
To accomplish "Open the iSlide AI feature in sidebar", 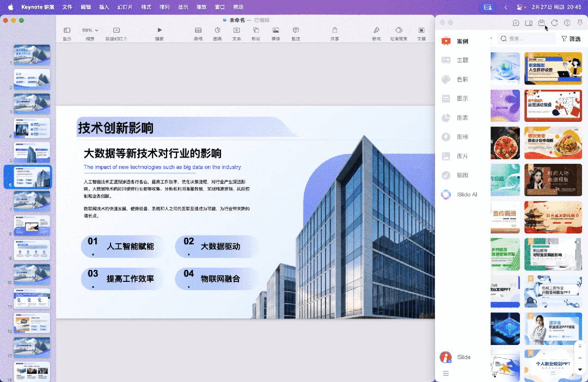I will 460,194.
